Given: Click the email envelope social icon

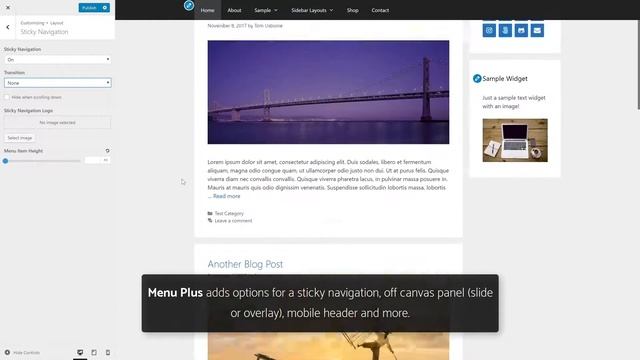Looking at the screenshot, I should (537, 30).
